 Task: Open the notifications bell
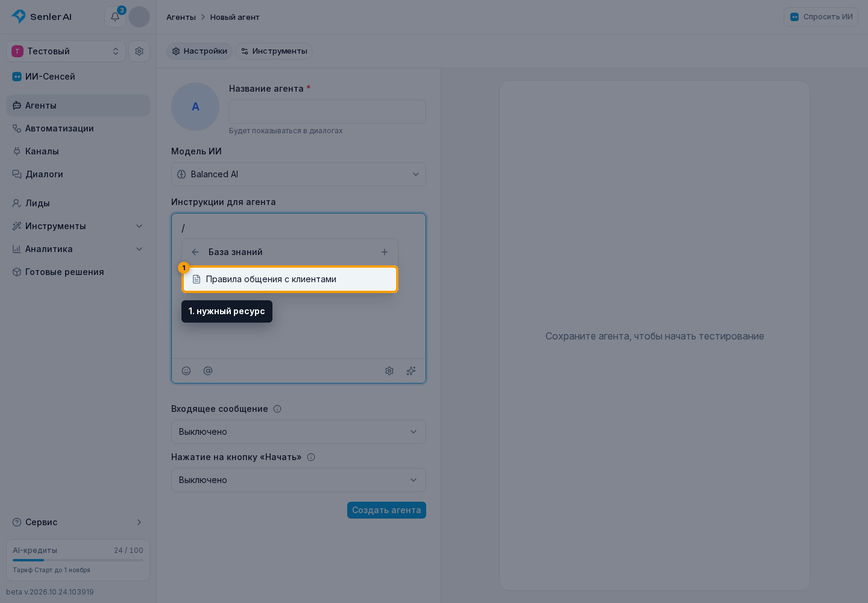pyautogui.click(x=115, y=17)
